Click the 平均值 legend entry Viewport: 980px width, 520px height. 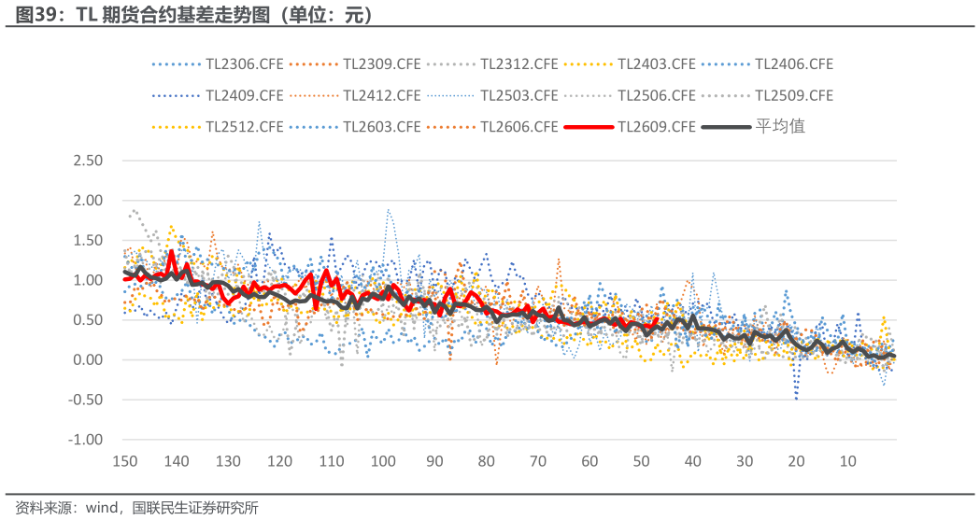click(x=753, y=127)
